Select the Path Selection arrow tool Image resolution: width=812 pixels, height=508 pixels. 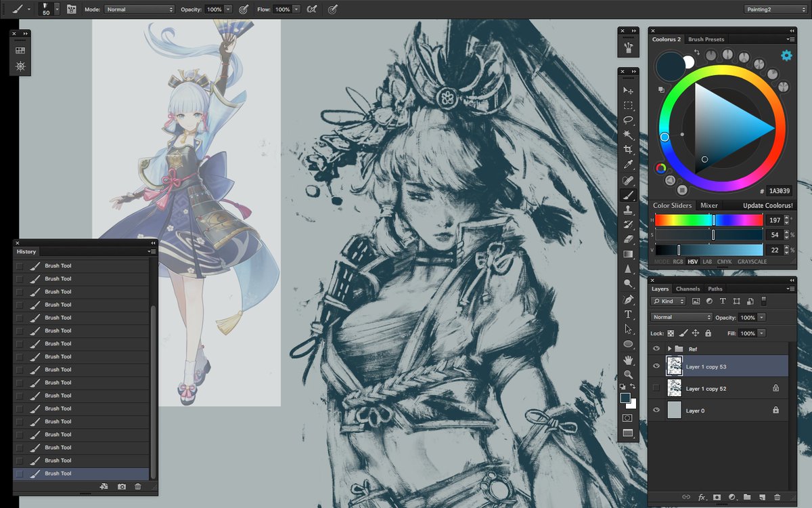pos(628,329)
